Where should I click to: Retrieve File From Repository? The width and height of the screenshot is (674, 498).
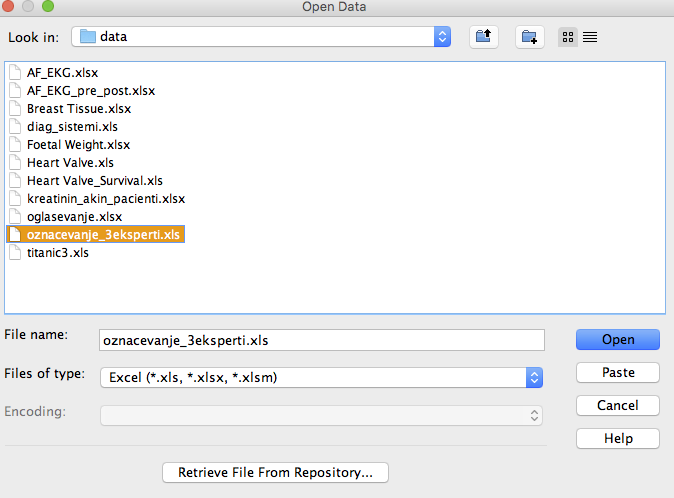[x=276, y=472]
